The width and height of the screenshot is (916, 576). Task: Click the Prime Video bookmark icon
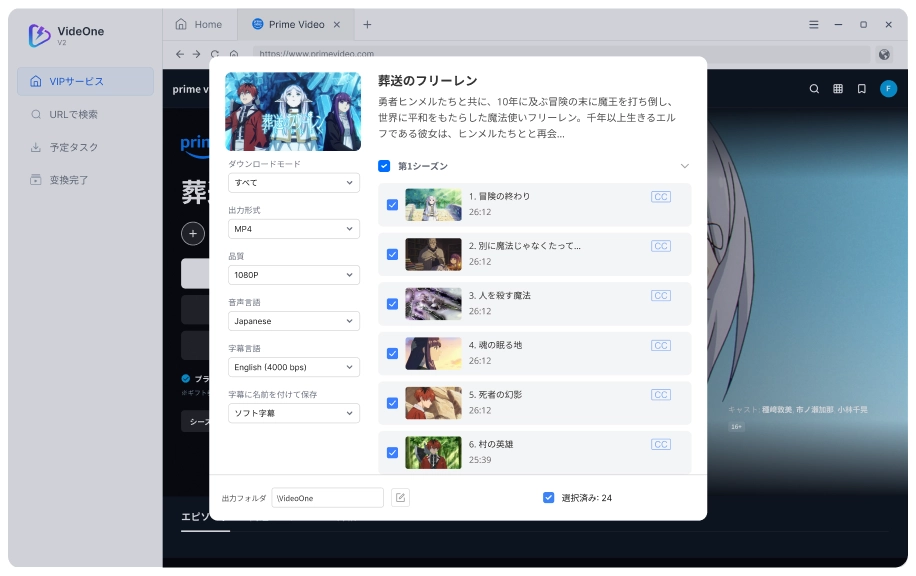861,89
